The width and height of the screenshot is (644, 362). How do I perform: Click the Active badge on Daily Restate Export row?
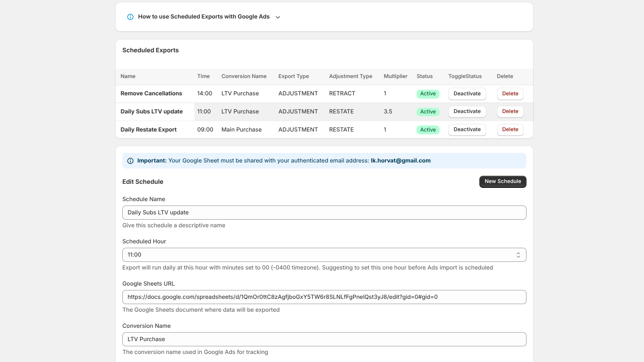coord(427,130)
